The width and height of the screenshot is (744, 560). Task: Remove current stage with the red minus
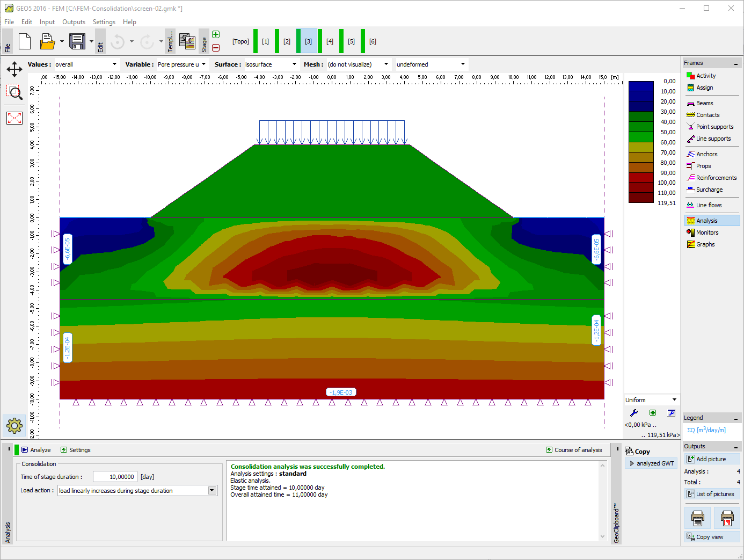215,48
